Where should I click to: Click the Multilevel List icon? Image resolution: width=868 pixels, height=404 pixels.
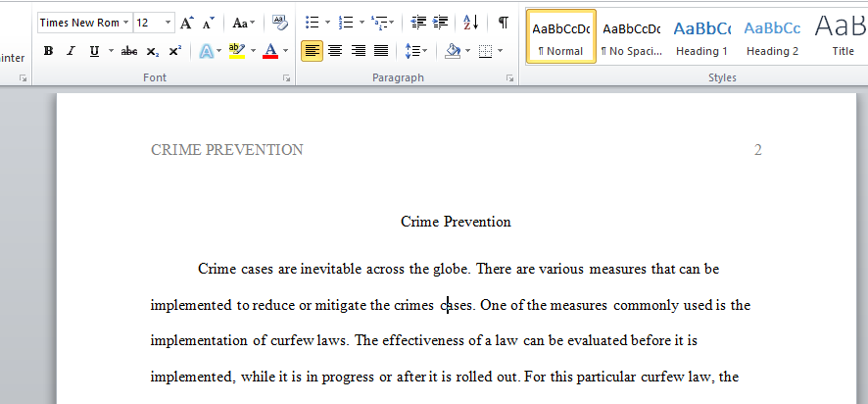coord(380,23)
